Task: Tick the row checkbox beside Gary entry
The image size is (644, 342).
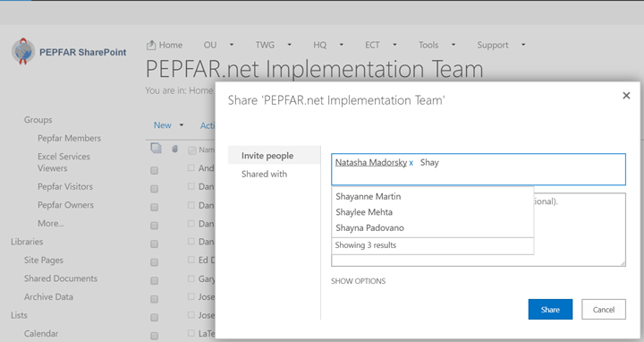Action: point(154,281)
